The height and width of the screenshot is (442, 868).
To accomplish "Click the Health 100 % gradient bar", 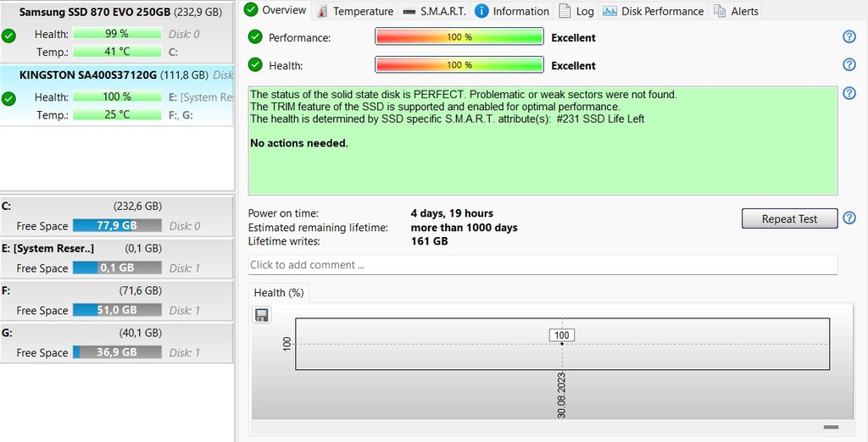I will click(459, 64).
